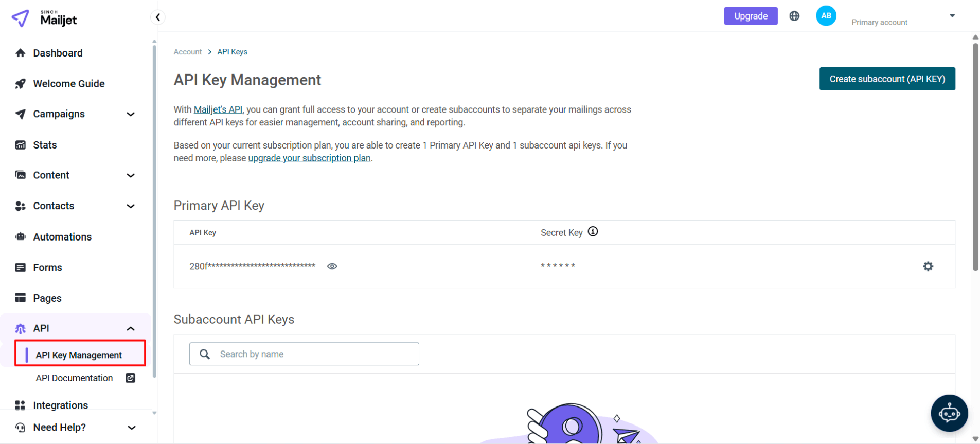
Task: Click the Pages layout icon
Action: coord(21,298)
